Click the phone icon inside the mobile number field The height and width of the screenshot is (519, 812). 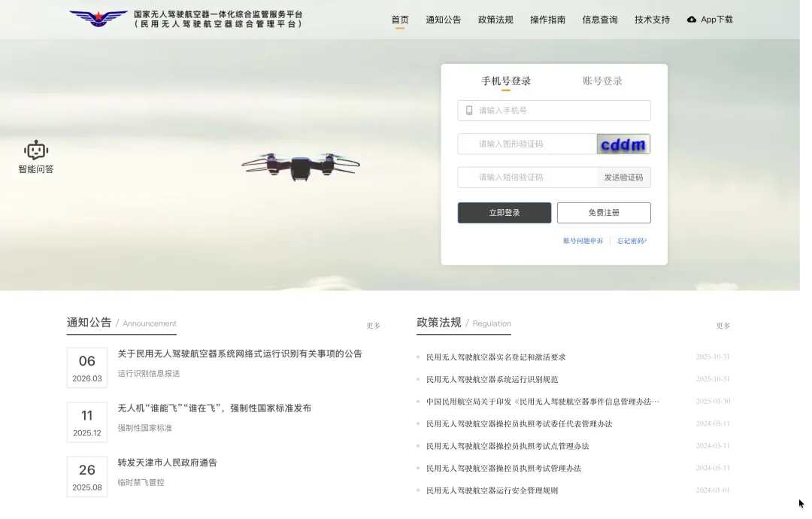coord(468,110)
